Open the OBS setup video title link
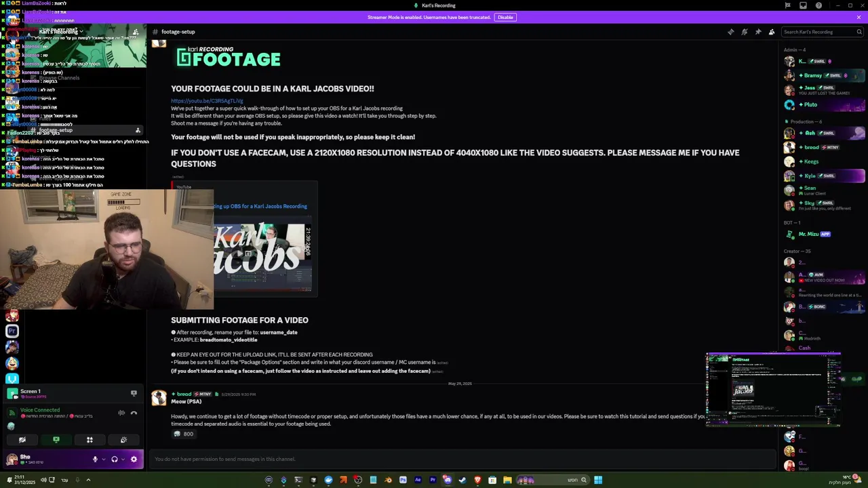The image size is (868, 488). pyautogui.click(x=260, y=206)
